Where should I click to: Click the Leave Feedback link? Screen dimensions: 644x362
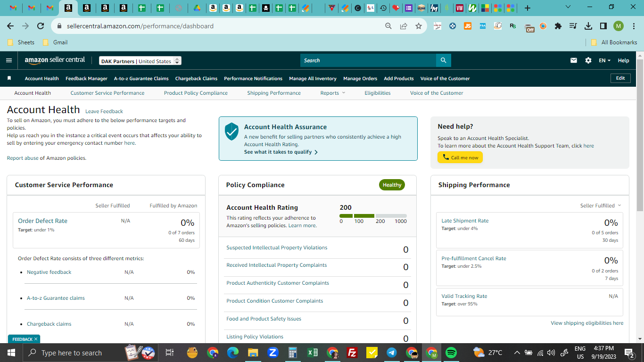point(104,111)
